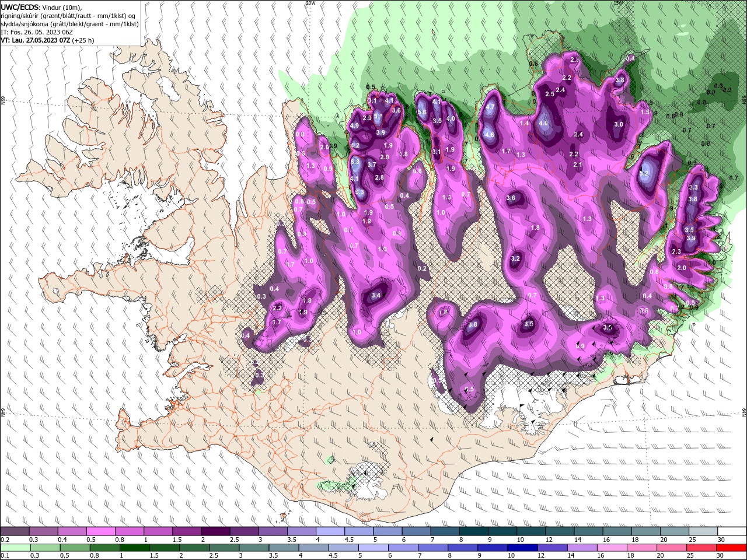
Task: Click the '20W' longitude label at top
Action: pos(310,3)
